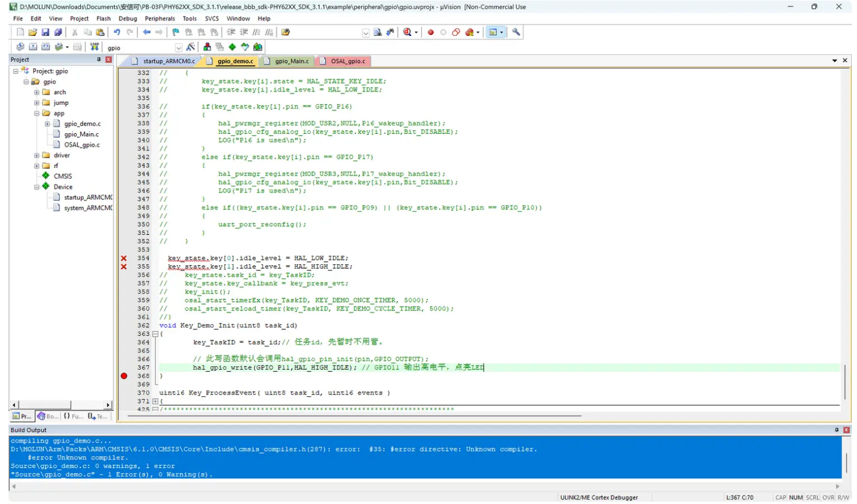Open the Peripherals menu
Screen dimensions: 857x504
[x=160, y=19]
